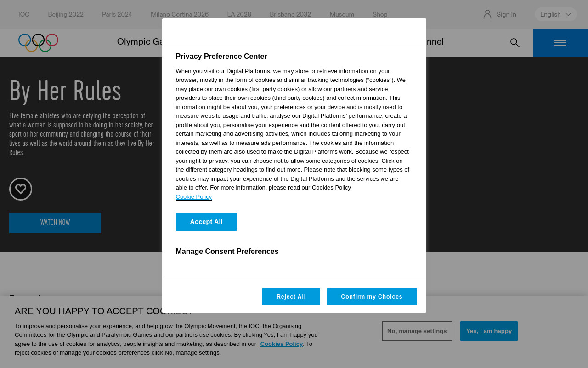Visit the Brisbane 2032 page

click(290, 14)
